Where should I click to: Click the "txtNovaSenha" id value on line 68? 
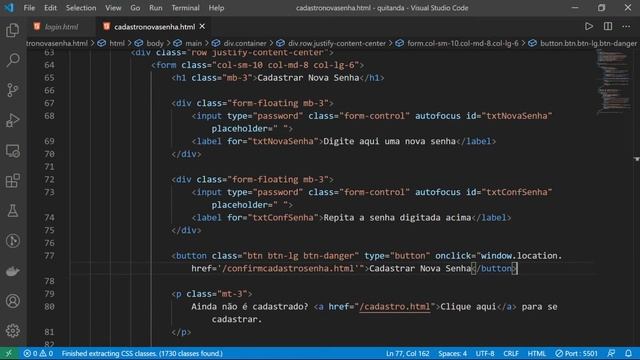click(517, 116)
